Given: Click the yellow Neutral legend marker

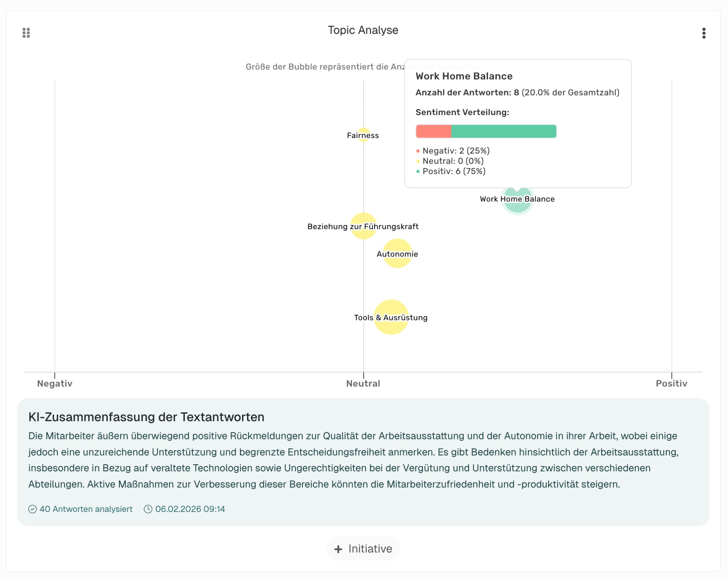Looking at the screenshot, I should click(418, 161).
